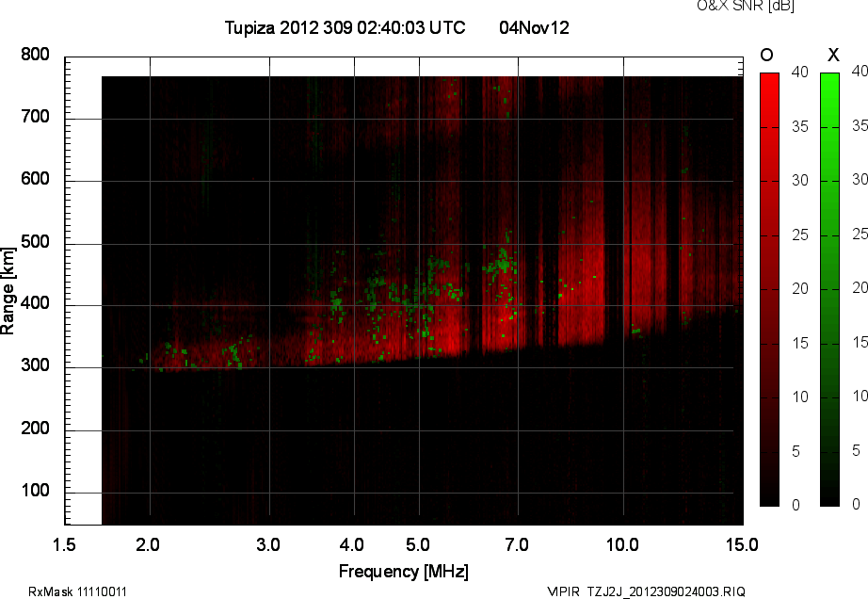Click the '700' range tick label
The width and height of the screenshot is (868, 599).
tap(35, 117)
